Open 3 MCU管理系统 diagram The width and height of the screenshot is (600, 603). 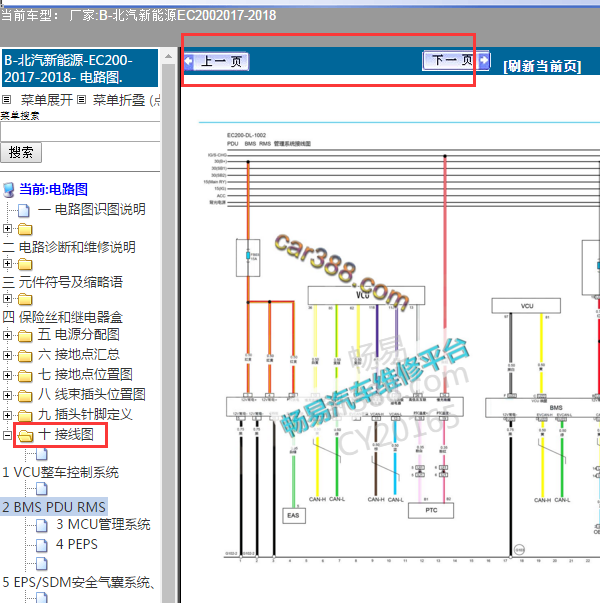103,524
